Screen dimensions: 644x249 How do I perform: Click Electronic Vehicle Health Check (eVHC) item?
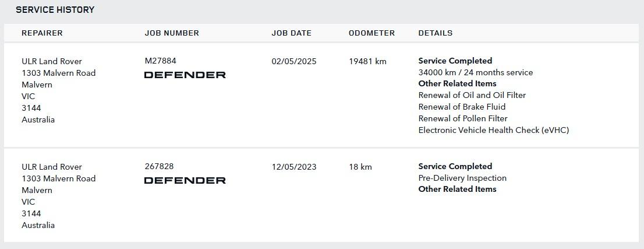[494, 130]
